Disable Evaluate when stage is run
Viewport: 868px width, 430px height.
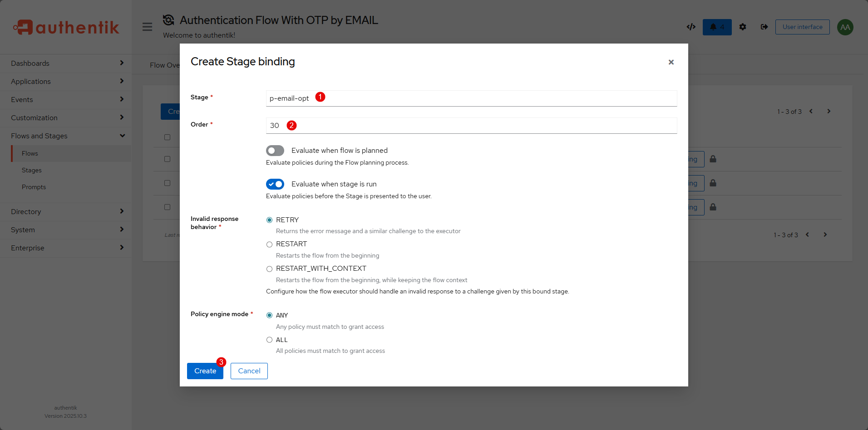point(275,184)
